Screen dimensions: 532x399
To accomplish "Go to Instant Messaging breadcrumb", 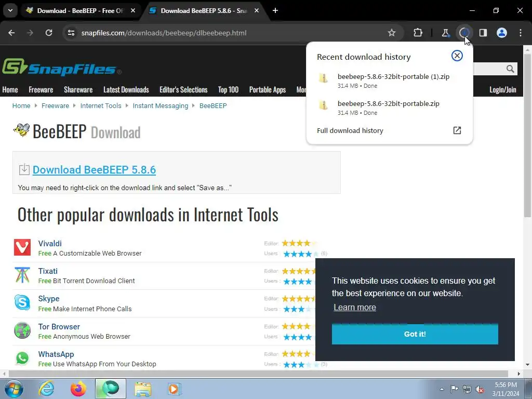I will [161, 106].
